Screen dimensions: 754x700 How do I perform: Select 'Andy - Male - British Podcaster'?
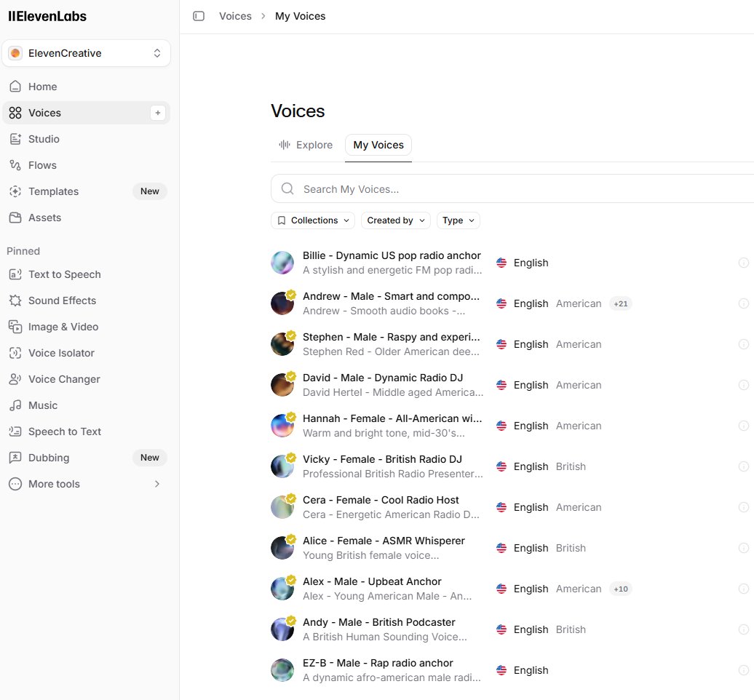click(379, 622)
